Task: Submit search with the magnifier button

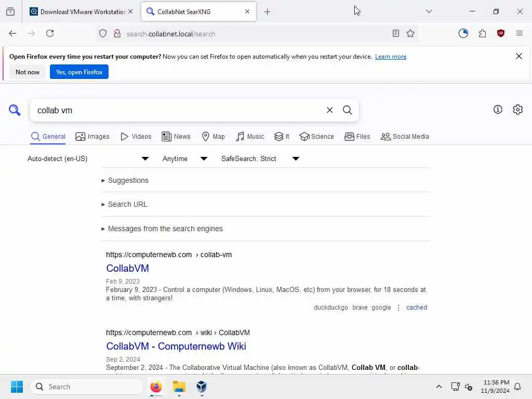Action: coord(347,110)
